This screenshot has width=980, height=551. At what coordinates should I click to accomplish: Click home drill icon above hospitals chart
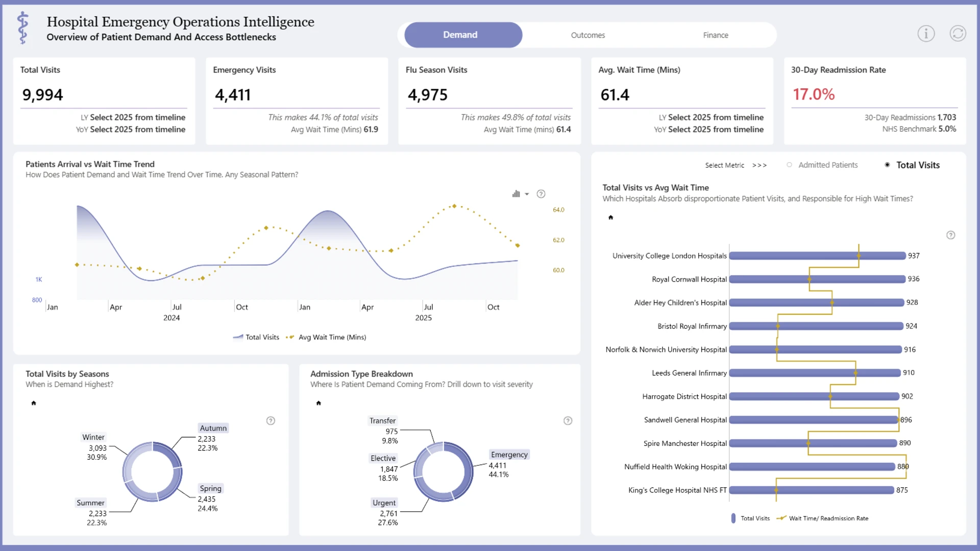tap(610, 217)
